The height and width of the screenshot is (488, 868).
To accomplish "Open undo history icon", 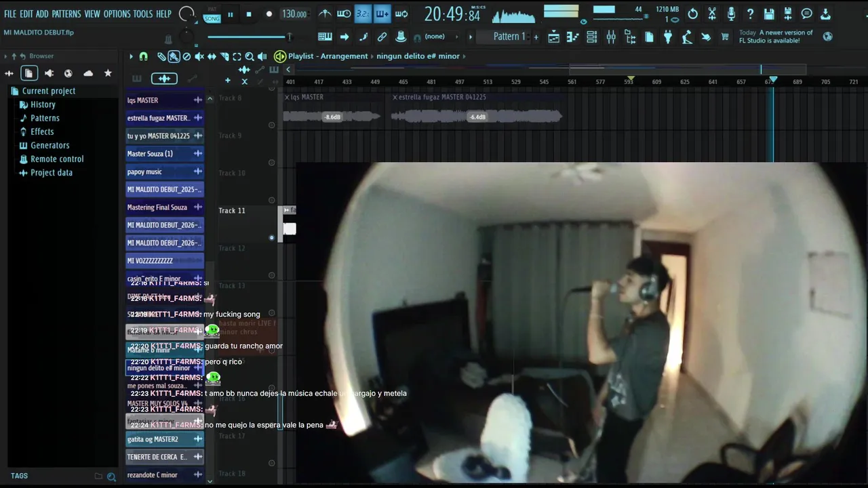I will (693, 14).
